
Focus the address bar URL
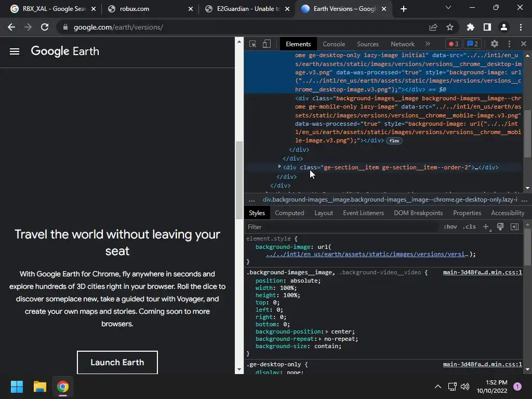pos(118,27)
